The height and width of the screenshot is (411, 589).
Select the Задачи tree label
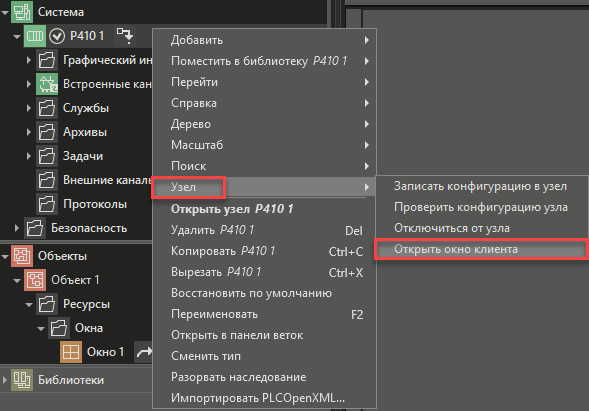point(83,156)
